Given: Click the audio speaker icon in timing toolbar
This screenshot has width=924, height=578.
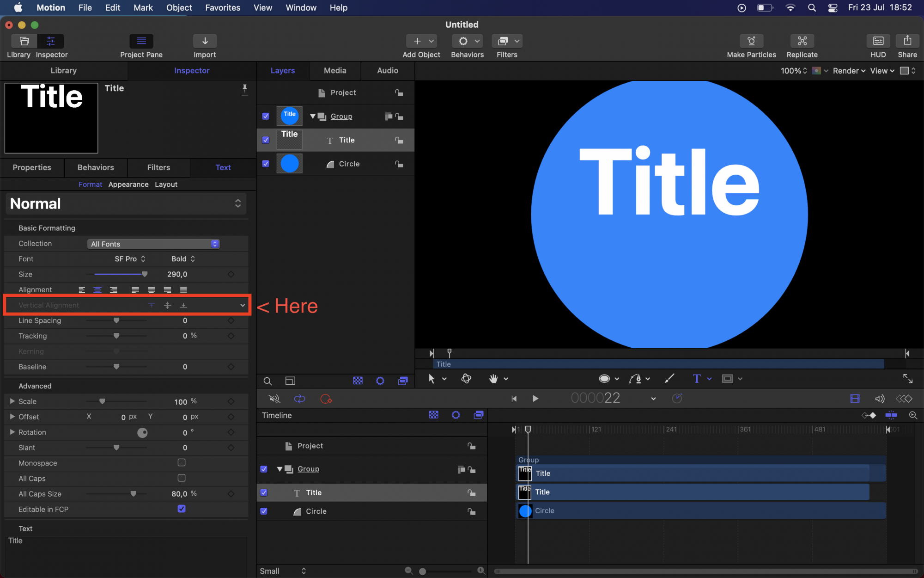Looking at the screenshot, I should pyautogui.click(x=880, y=399).
